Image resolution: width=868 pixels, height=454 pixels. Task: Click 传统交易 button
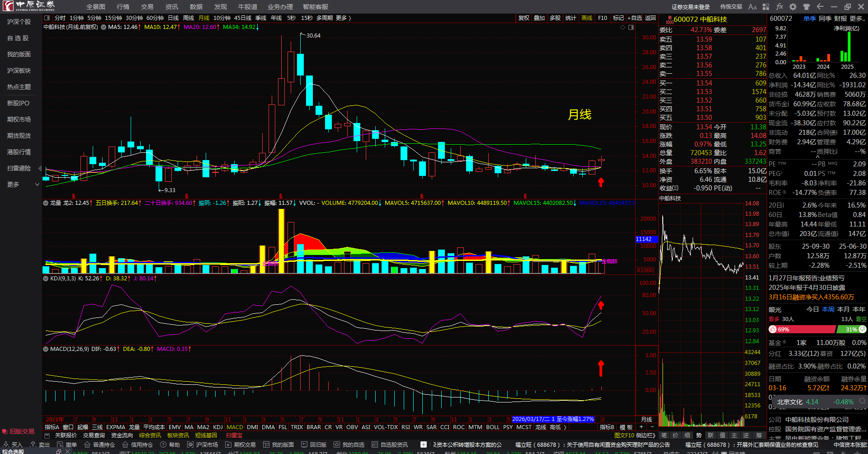(731, 7)
